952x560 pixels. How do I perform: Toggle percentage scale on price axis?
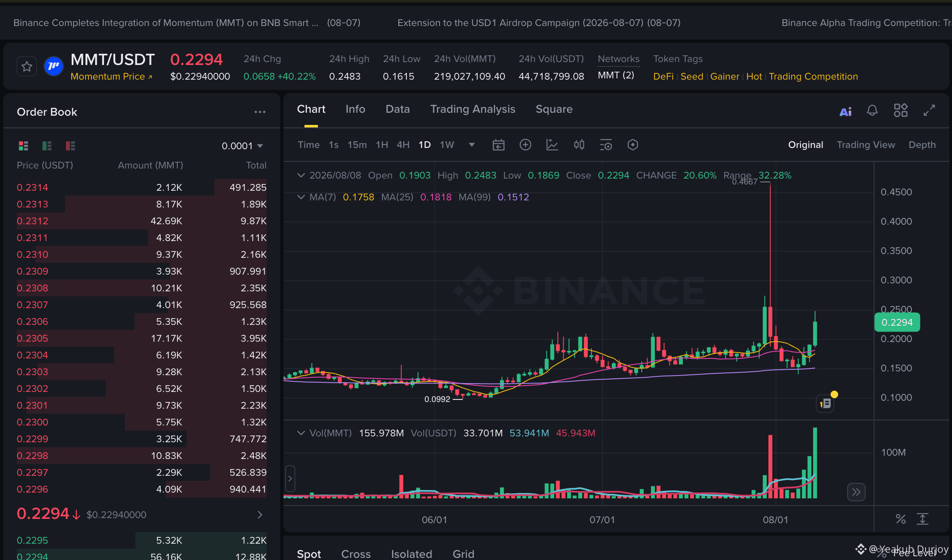(x=901, y=519)
